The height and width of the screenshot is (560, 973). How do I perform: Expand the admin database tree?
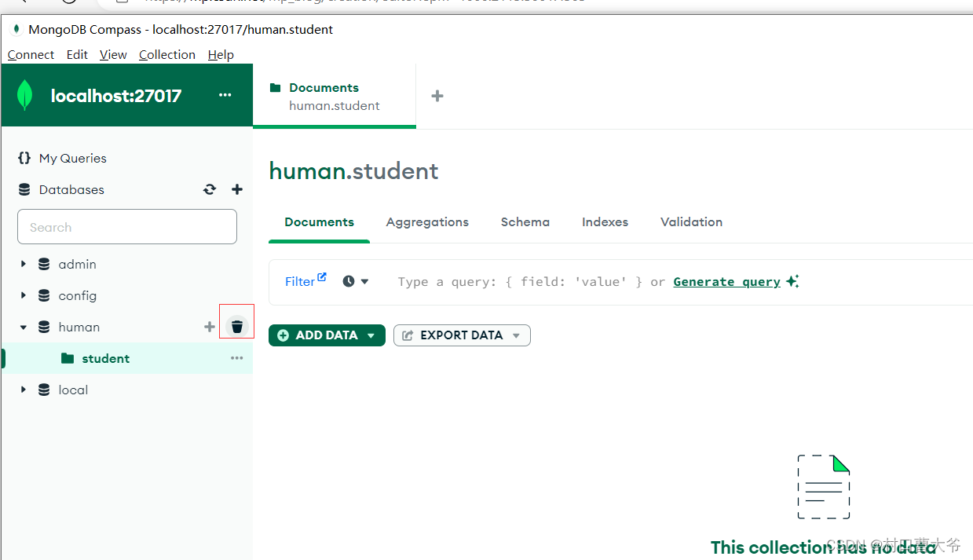pos(24,264)
